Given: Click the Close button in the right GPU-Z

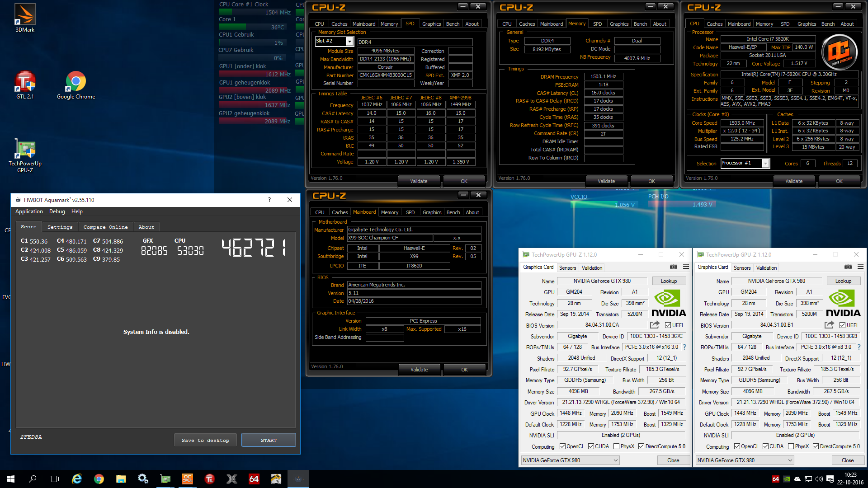Looking at the screenshot, I should [x=848, y=460].
